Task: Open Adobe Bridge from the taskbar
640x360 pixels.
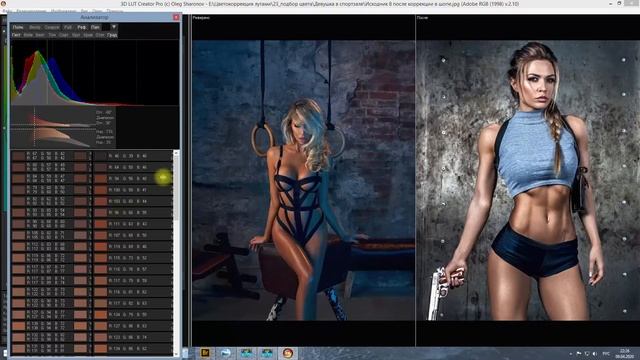Action: (x=205, y=353)
